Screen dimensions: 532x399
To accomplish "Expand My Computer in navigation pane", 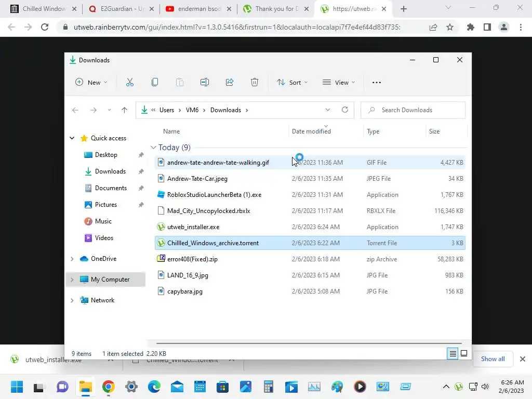I will coord(72,280).
